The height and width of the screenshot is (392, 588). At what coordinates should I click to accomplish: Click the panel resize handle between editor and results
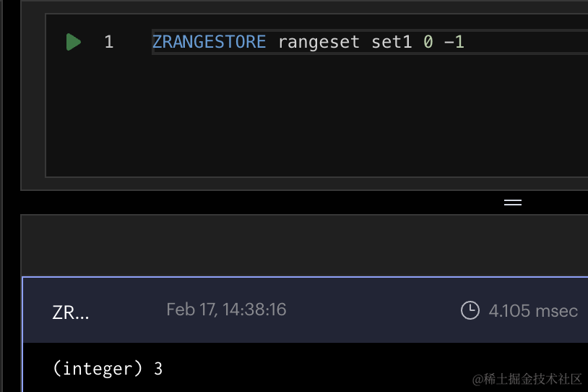[x=512, y=203]
